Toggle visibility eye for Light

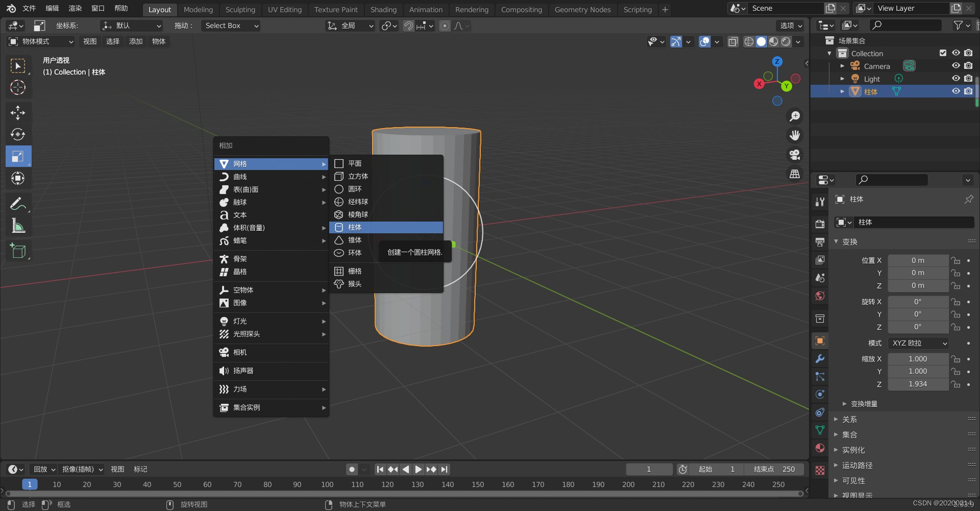[956, 79]
